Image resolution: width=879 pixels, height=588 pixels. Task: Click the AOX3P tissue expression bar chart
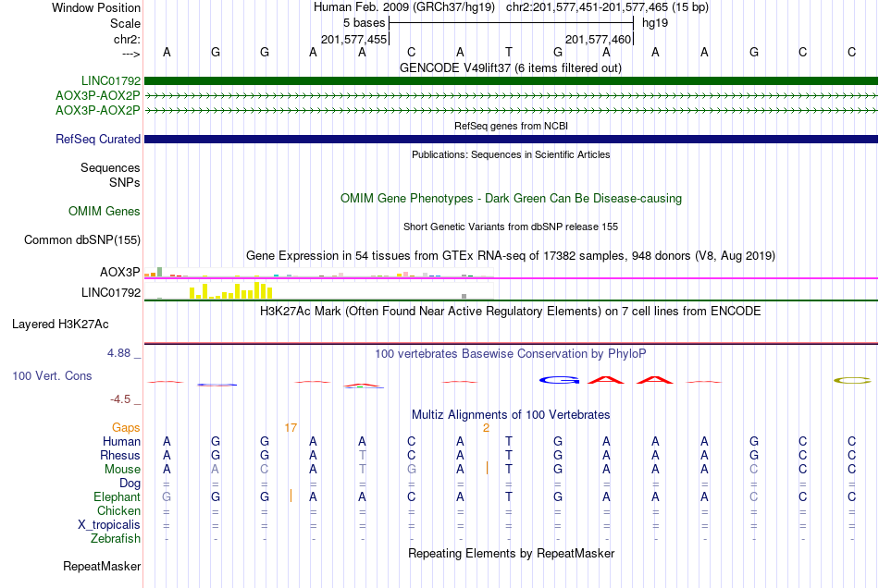click(318, 273)
